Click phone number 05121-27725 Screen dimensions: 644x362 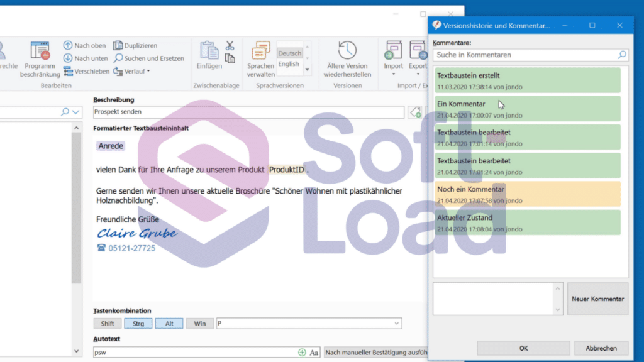pos(131,248)
